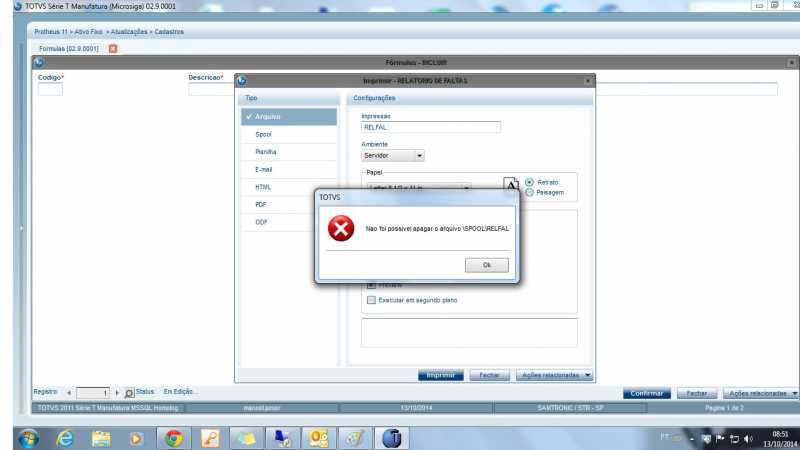Switch to Outlook in the taskbar

click(318, 438)
